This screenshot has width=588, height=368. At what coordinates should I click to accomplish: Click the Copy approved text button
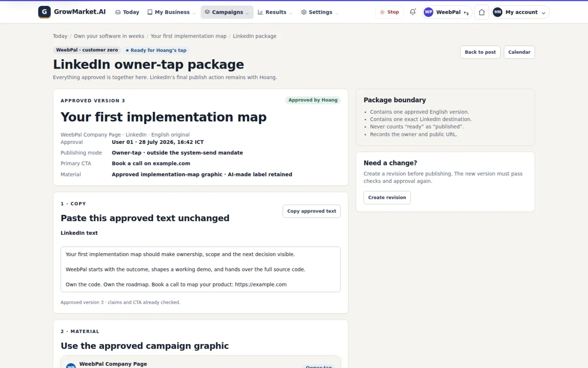pos(312,211)
